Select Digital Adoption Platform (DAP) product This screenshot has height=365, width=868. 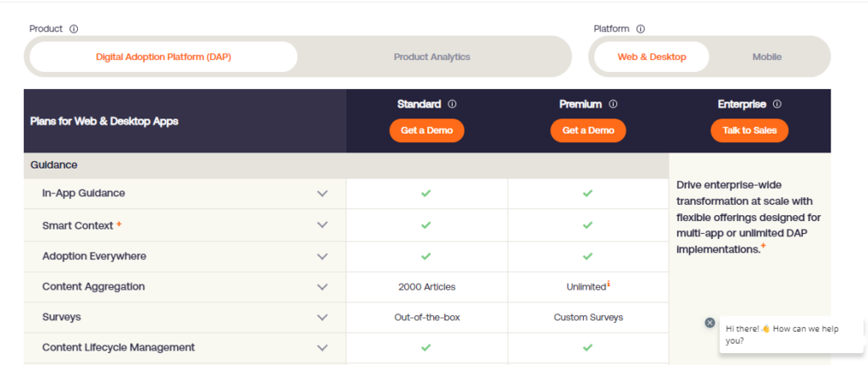click(x=164, y=57)
